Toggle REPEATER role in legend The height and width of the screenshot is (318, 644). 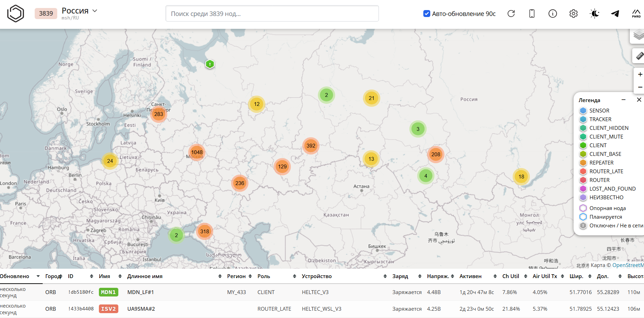click(x=601, y=163)
